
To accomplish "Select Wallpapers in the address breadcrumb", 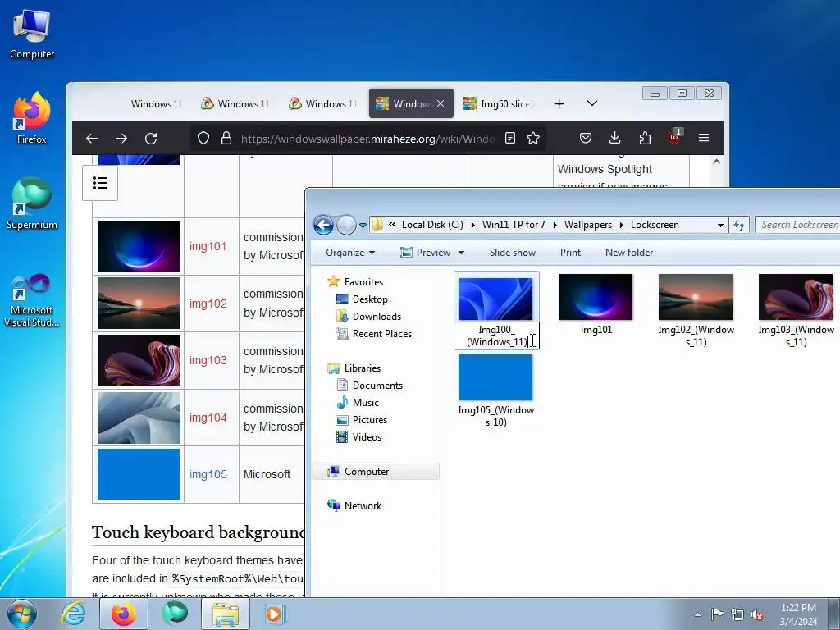I will (587, 225).
